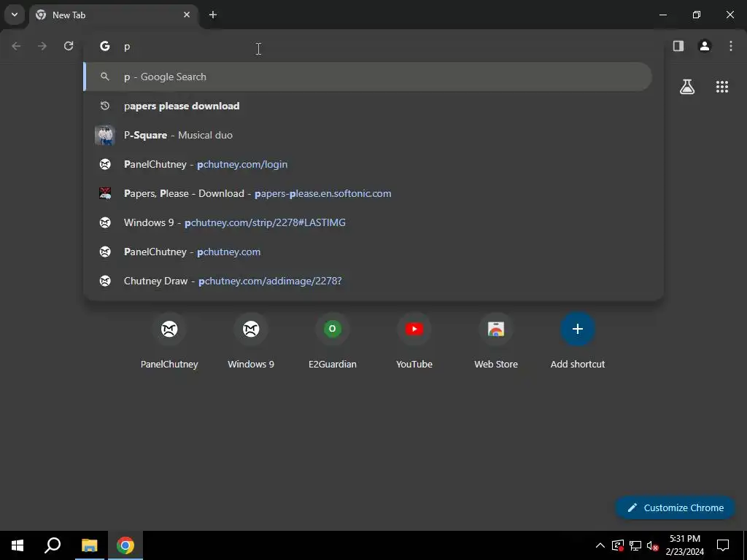Show hidden system tray icons
This screenshot has width=747, height=560.
tap(600, 545)
